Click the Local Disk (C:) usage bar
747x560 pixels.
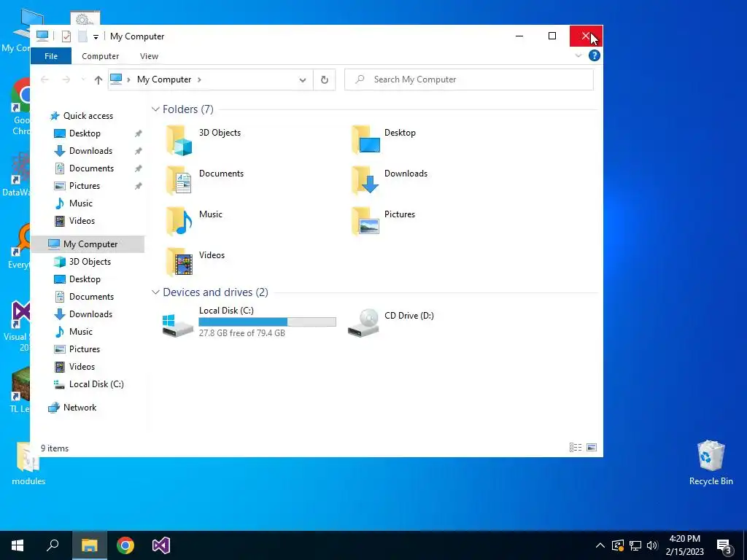pyautogui.click(x=267, y=322)
